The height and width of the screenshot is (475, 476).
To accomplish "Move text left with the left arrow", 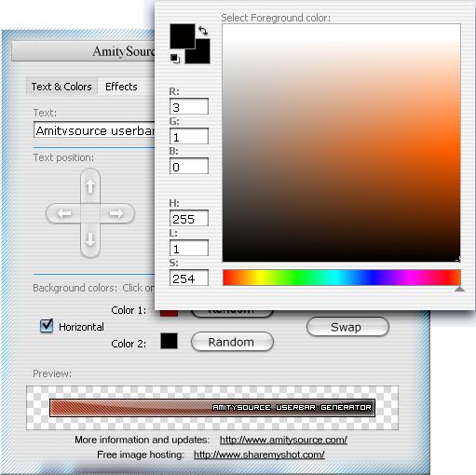I will click(64, 213).
